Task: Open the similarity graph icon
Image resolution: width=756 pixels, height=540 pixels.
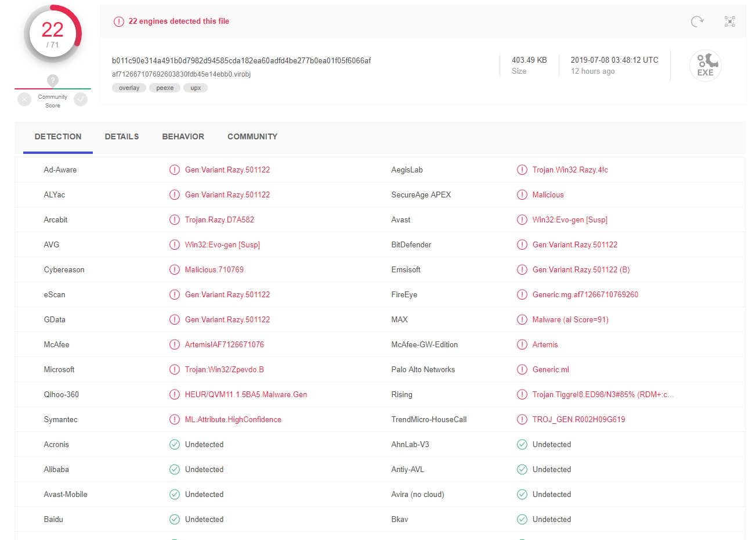Action: pyautogui.click(x=730, y=21)
